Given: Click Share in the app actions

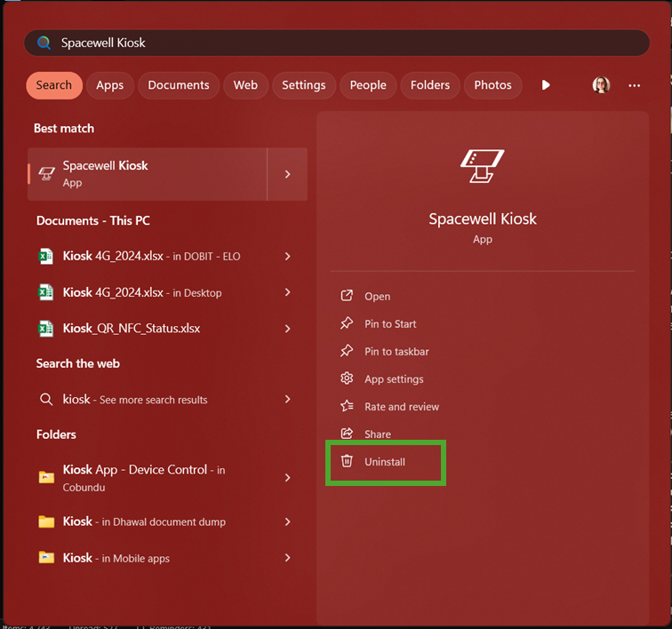Looking at the screenshot, I should click(x=378, y=434).
